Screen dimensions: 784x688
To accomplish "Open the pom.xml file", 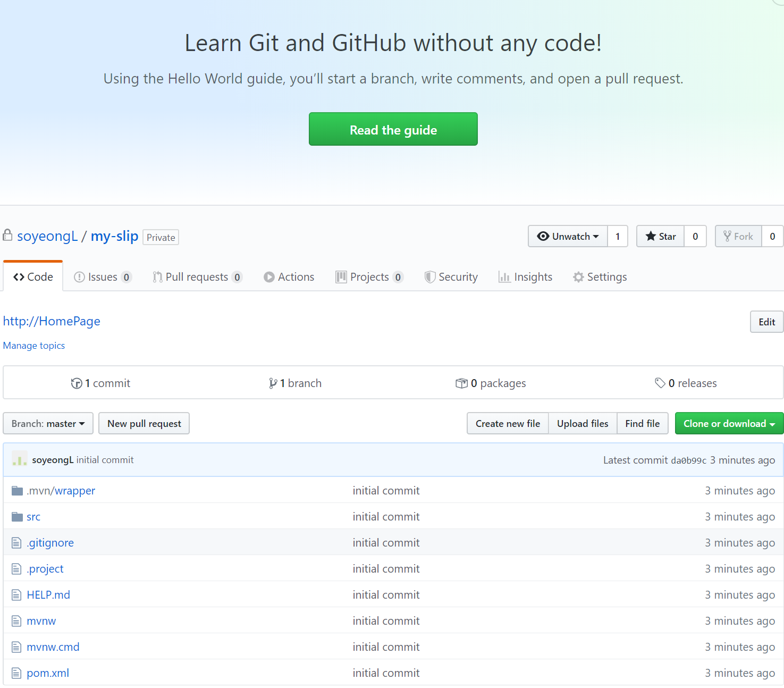I will click(48, 673).
